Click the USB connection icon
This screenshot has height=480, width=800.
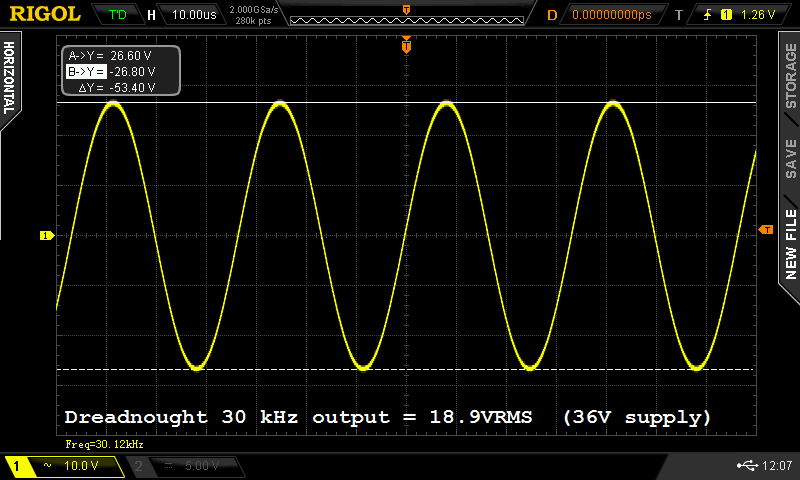click(x=747, y=465)
